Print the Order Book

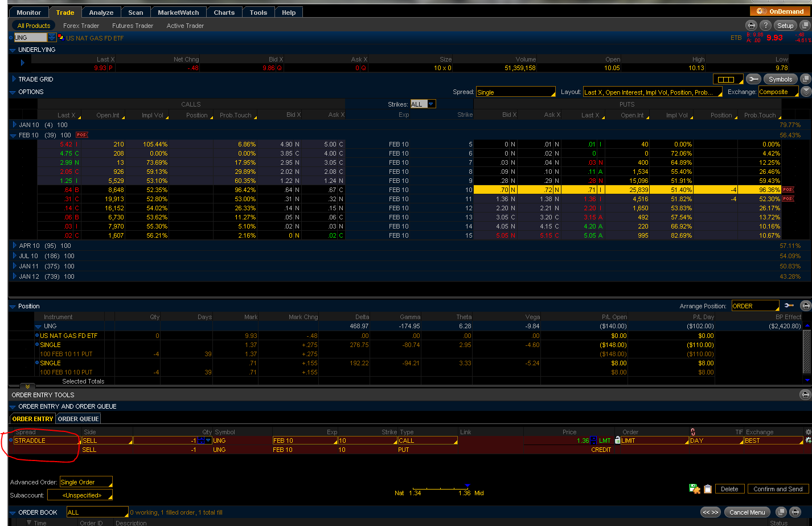[795, 512]
